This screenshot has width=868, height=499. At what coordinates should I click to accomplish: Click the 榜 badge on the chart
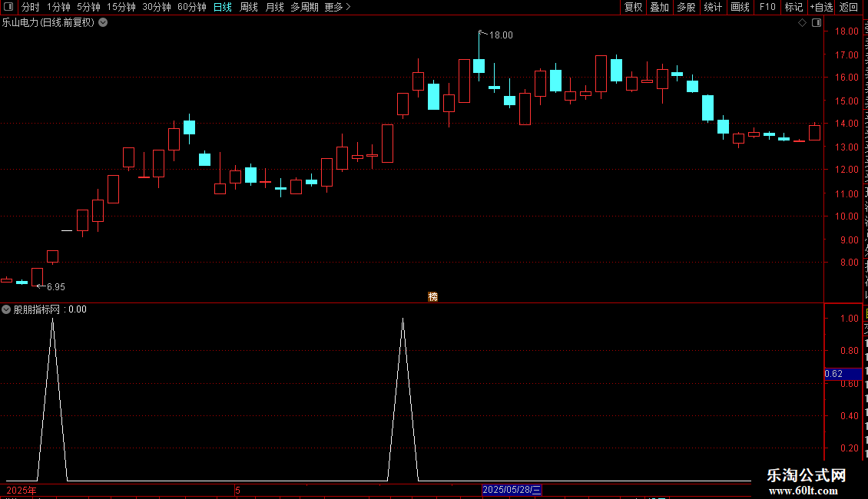tap(433, 297)
